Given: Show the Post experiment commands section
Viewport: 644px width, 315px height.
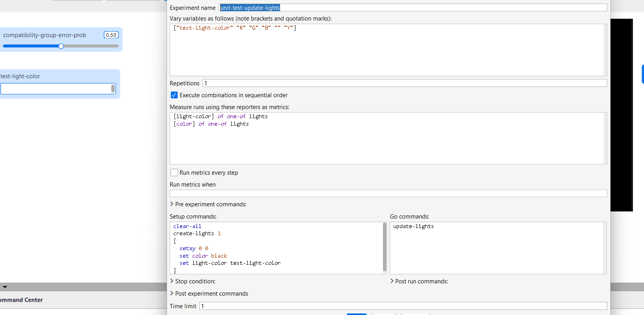Looking at the screenshot, I should [172, 294].
